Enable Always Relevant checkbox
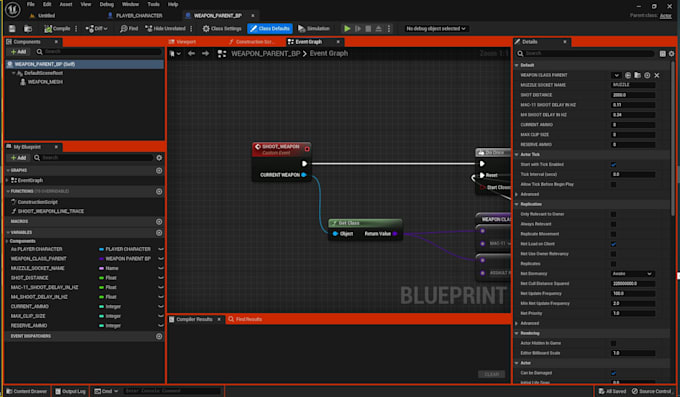 (614, 224)
